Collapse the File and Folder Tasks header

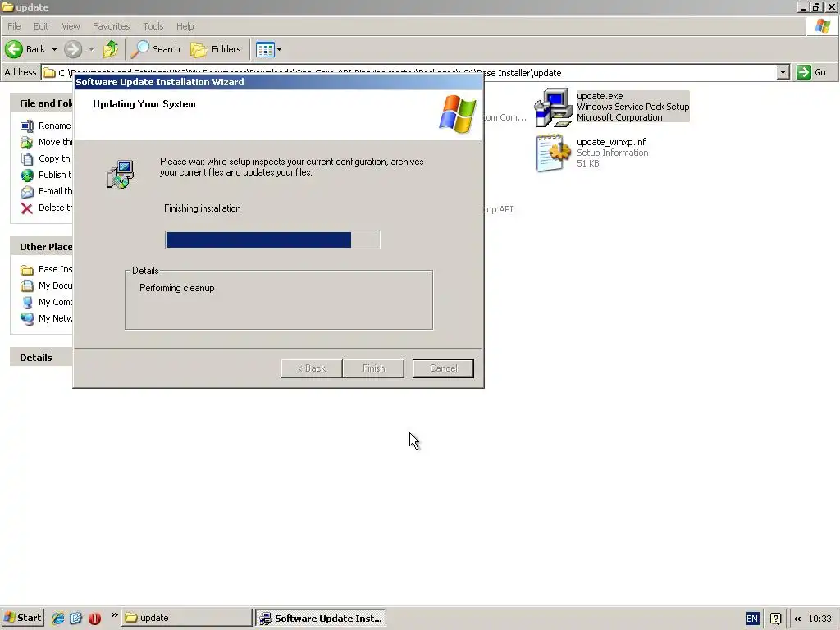tap(42, 103)
